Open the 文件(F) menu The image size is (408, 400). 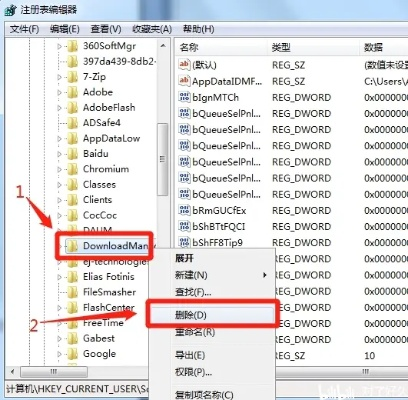coord(24,29)
